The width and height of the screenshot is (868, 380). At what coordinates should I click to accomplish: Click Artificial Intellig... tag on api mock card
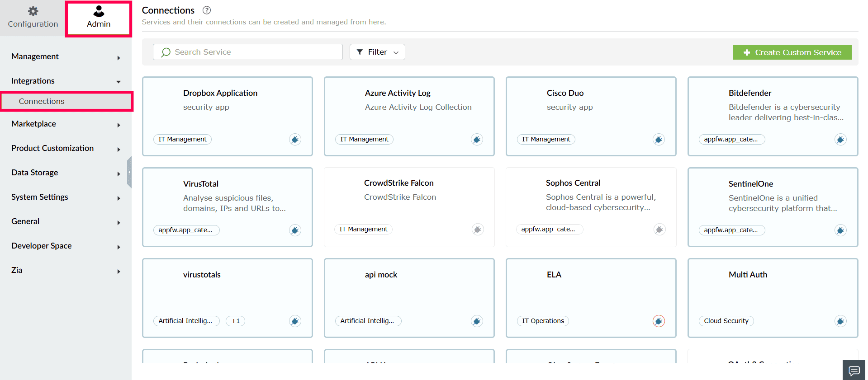tap(368, 321)
